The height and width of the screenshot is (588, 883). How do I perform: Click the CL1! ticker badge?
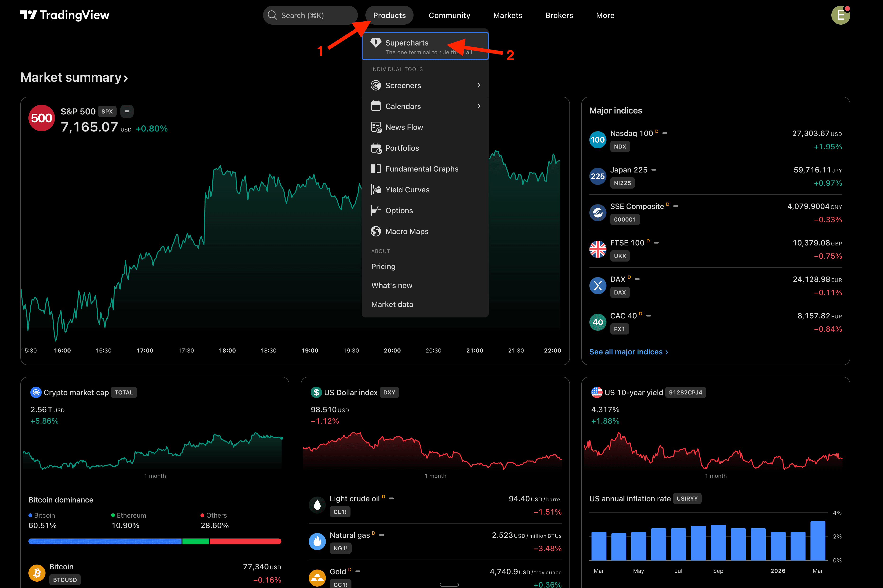pos(340,511)
